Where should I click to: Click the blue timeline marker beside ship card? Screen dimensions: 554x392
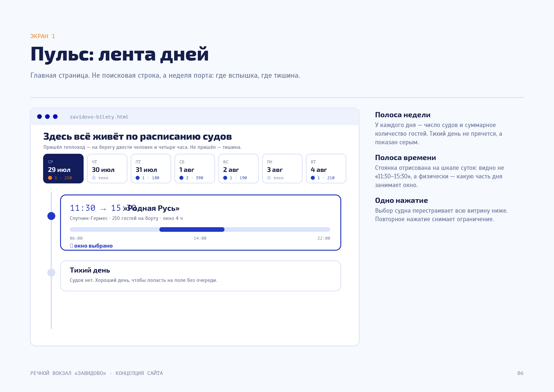click(x=51, y=216)
